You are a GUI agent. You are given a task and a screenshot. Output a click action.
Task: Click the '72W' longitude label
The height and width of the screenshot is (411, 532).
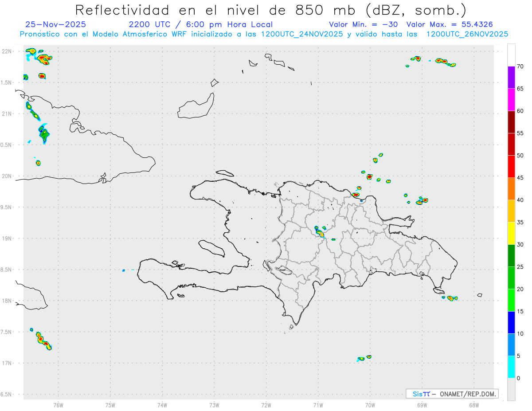tap(266, 404)
